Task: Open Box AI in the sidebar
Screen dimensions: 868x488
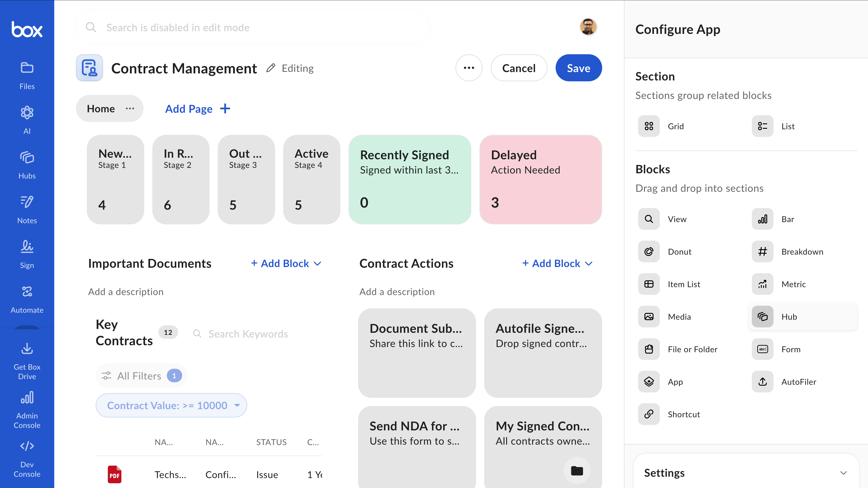Action: 27,120
